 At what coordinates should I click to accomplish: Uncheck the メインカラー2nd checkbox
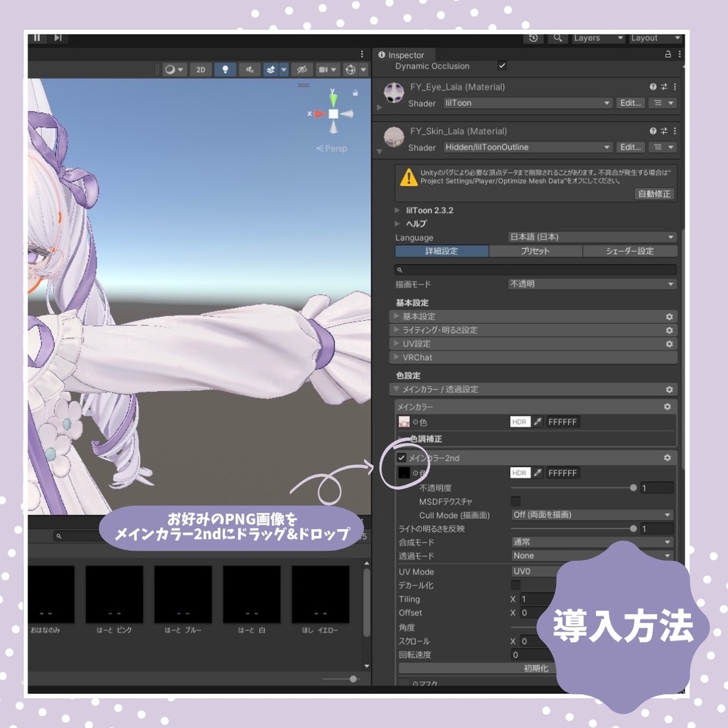click(x=402, y=458)
